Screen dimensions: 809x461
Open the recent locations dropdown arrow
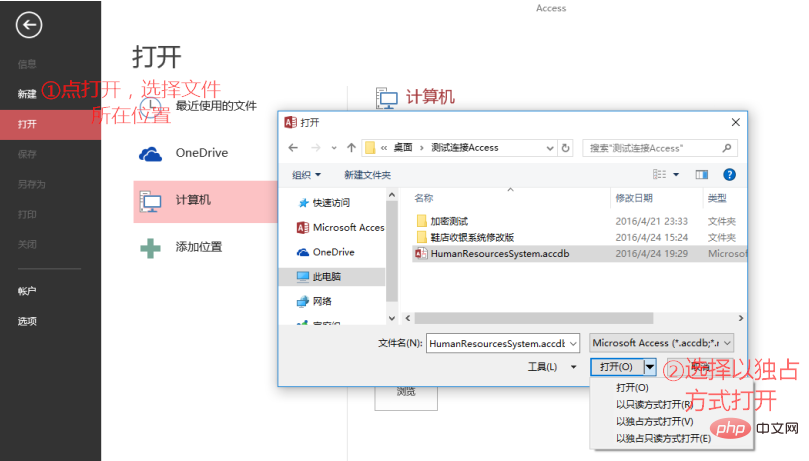tap(334, 148)
